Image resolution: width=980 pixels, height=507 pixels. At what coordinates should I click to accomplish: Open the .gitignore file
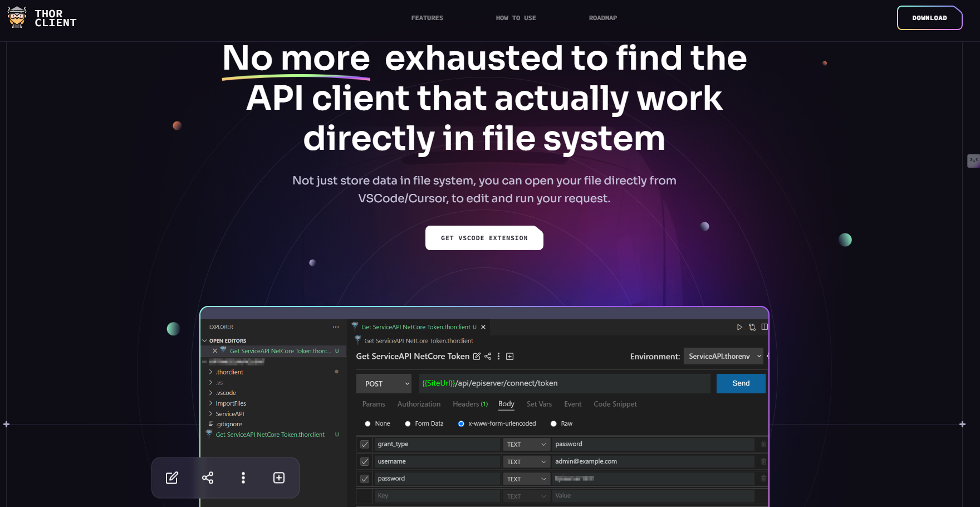pos(229,424)
